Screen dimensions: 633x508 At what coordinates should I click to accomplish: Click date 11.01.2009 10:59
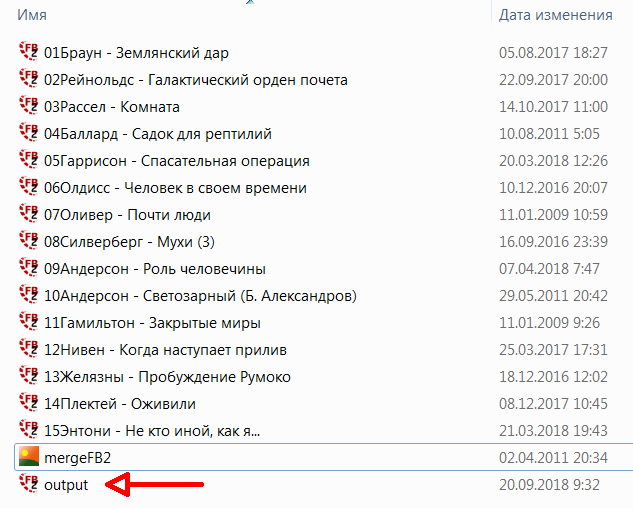[x=553, y=216]
